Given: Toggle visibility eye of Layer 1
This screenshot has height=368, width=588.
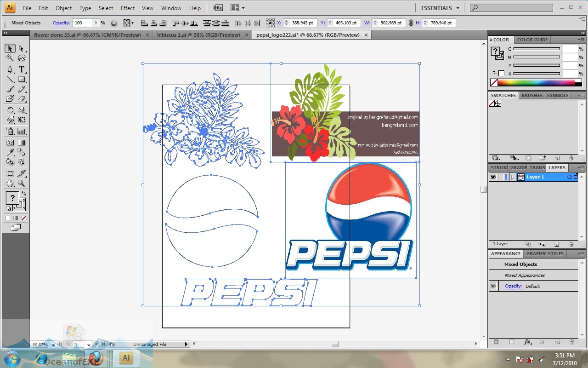Looking at the screenshot, I should (x=493, y=177).
